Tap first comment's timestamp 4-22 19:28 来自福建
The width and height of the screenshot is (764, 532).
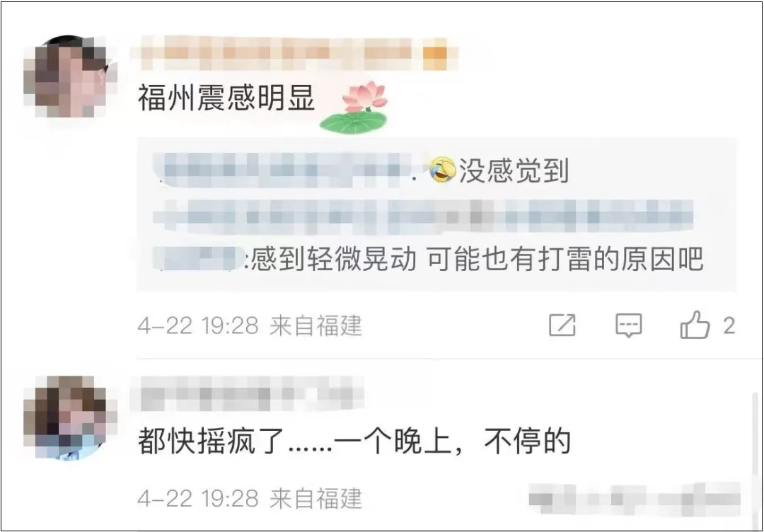click(250, 325)
